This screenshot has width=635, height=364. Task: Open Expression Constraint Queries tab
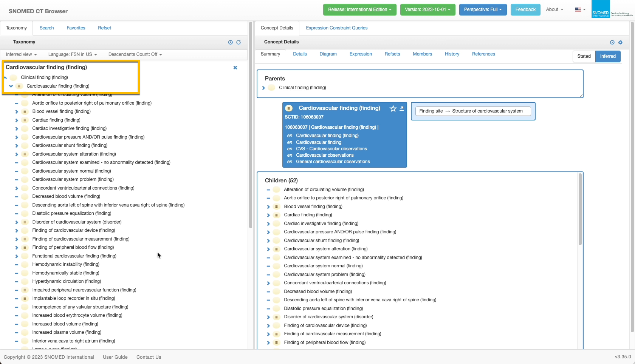click(x=337, y=28)
